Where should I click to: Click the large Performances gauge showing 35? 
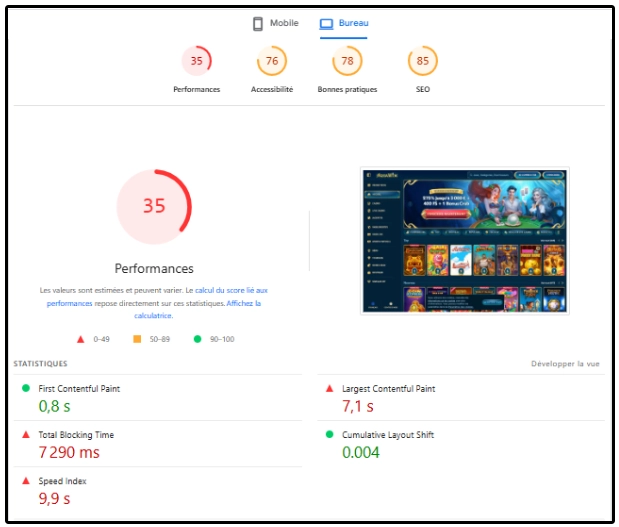pos(154,206)
